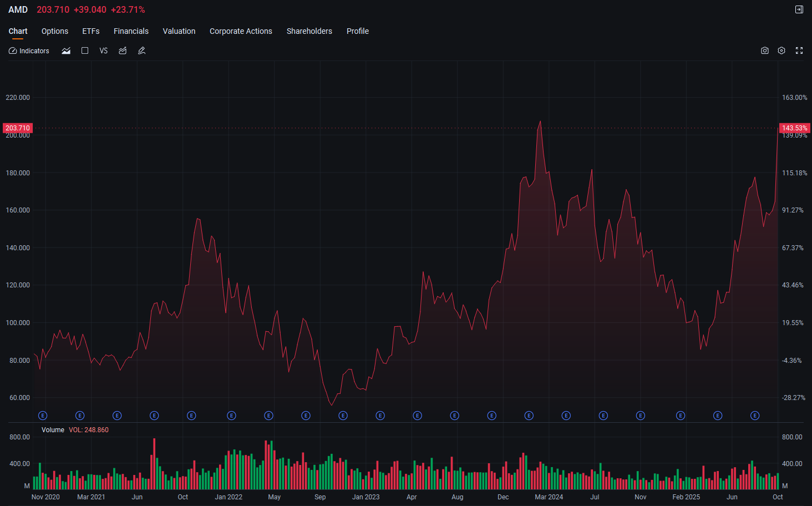The width and height of the screenshot is (812, 506).
Task: Expand chart to fullscreen
Action: point(799,50)
